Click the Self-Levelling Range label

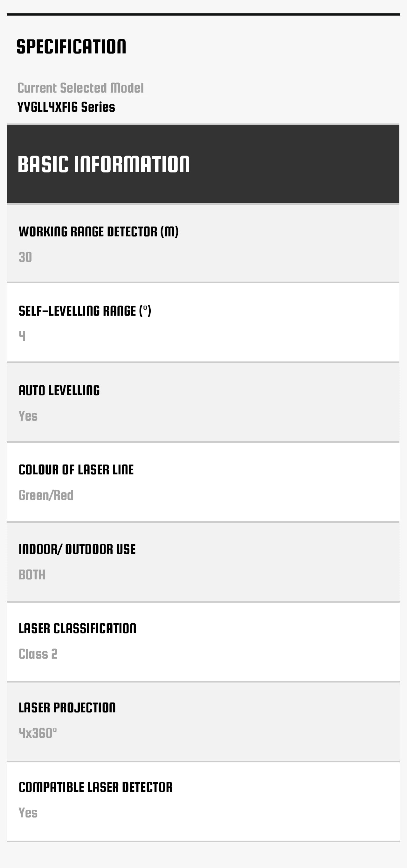point(85,311)
